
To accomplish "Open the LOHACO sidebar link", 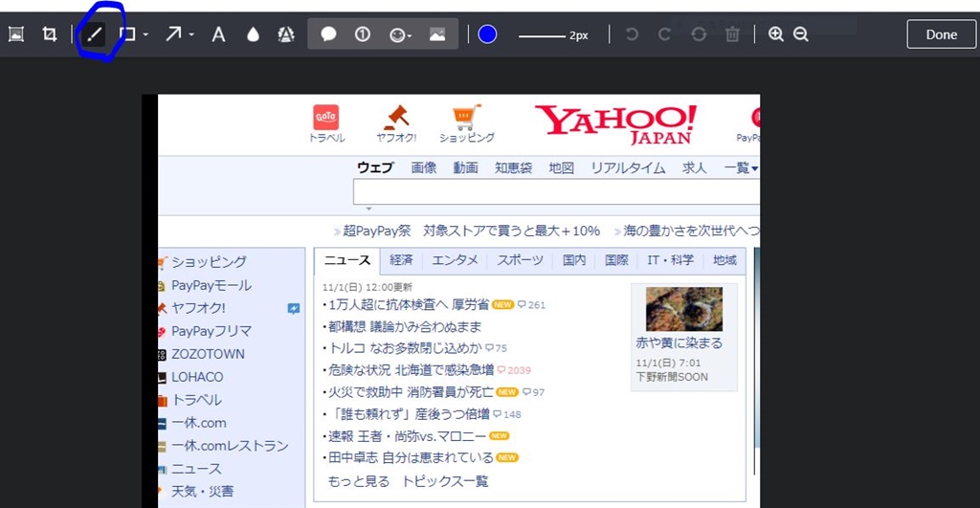I will [197, 377].
